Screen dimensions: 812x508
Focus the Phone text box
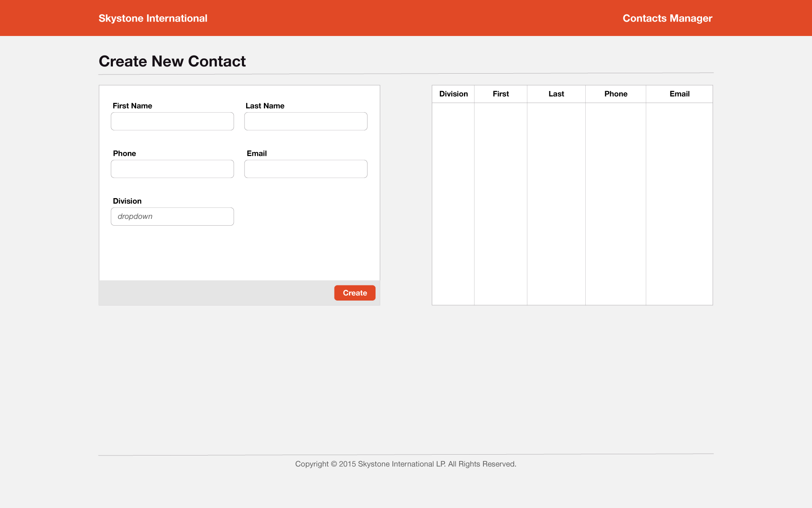[x=172, y=169]
